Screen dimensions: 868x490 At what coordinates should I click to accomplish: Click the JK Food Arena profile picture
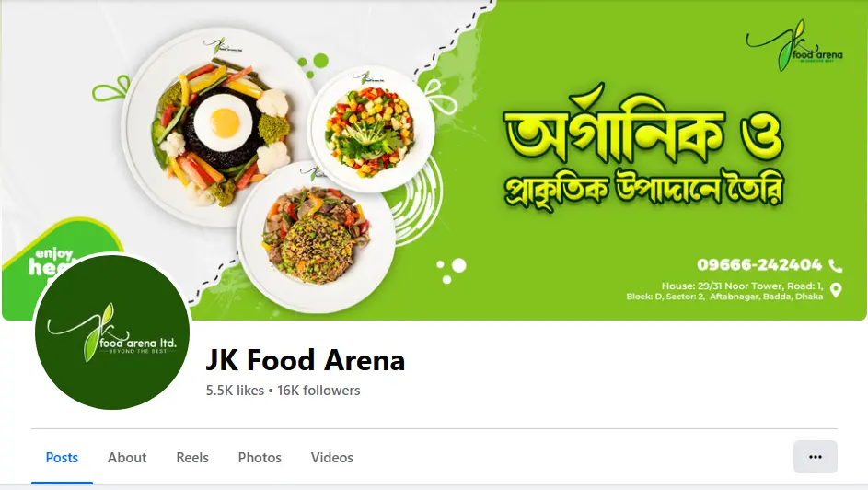click(111, 332)
